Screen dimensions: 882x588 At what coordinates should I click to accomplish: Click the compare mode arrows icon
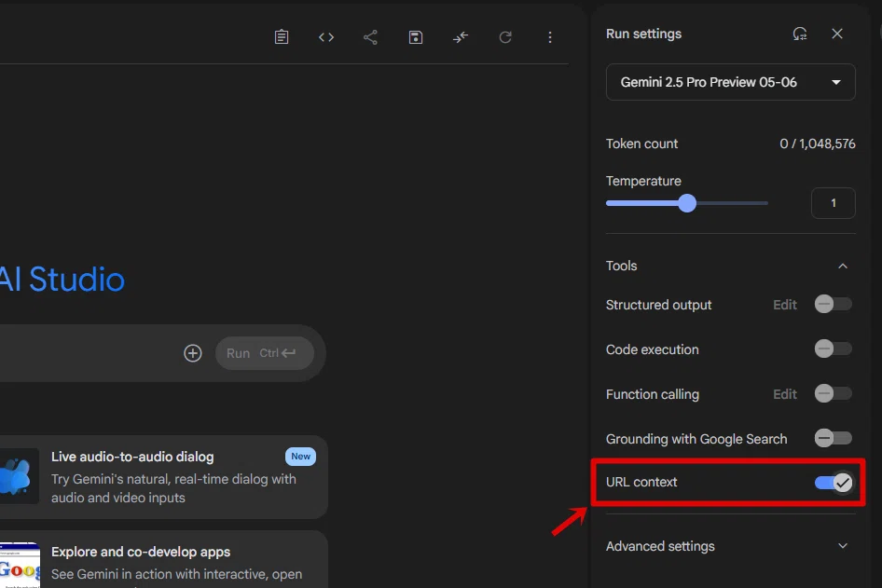[x=461, y=37]
